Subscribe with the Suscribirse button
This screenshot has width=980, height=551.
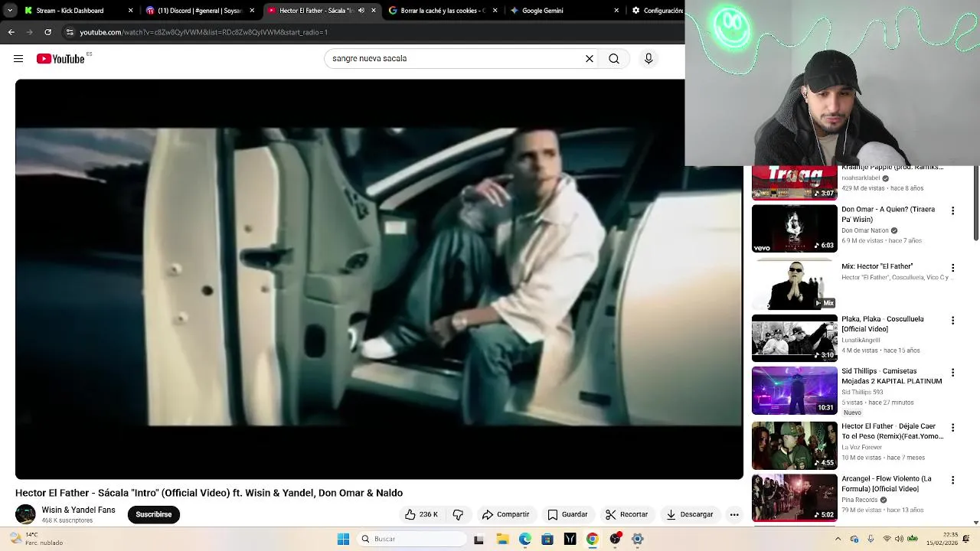(154, 514)
